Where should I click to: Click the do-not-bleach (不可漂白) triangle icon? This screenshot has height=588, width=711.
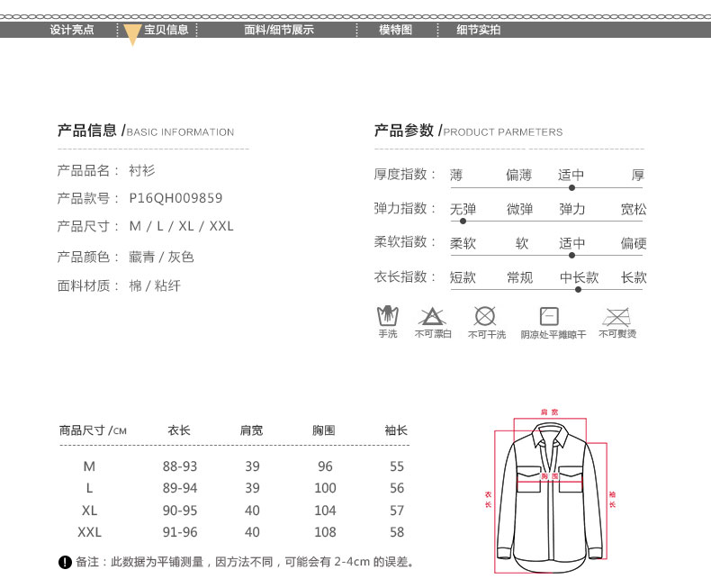coord(432,316)
